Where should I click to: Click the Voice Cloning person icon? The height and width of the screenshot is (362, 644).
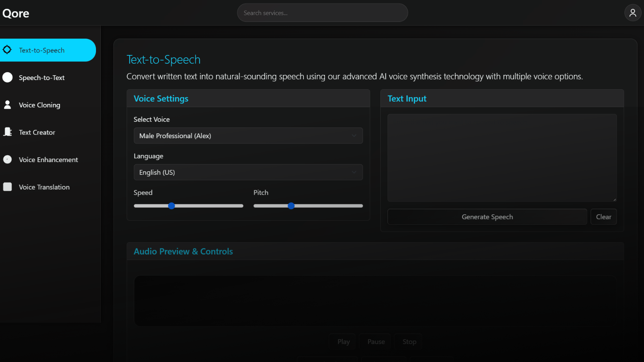click(x=8, y=105)
